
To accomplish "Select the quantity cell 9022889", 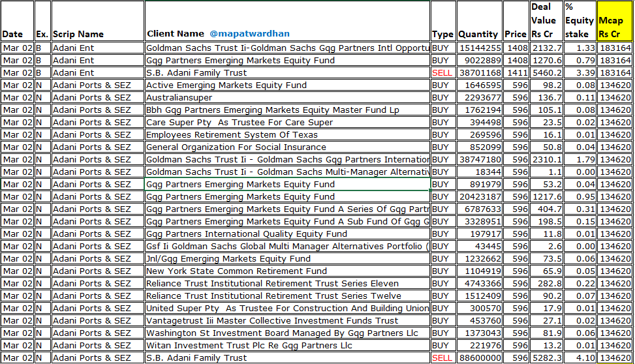I will point(480,60).
